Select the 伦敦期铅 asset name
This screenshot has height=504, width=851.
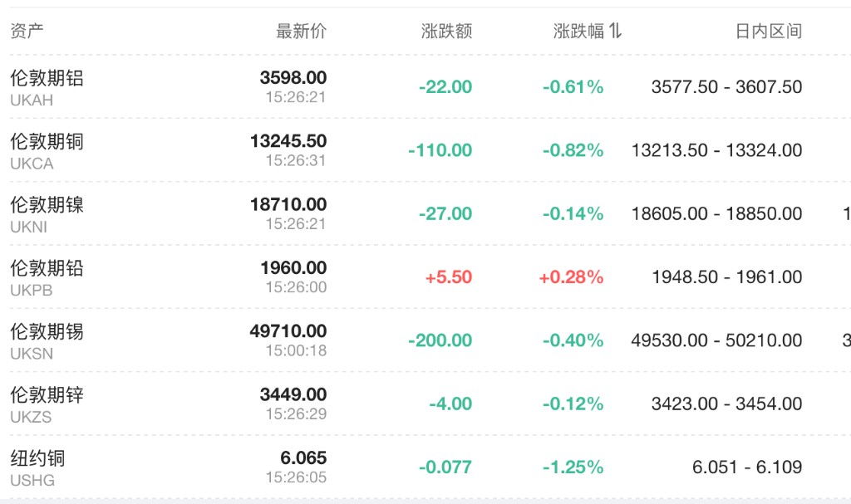click(47, 268)
